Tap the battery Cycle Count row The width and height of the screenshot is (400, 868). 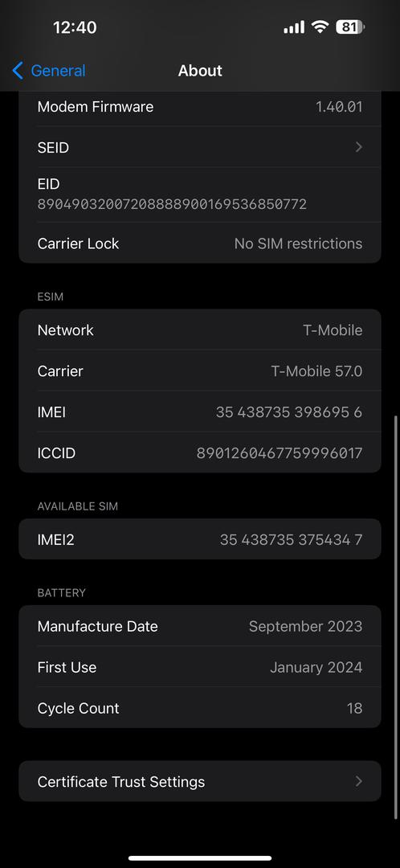200,708
